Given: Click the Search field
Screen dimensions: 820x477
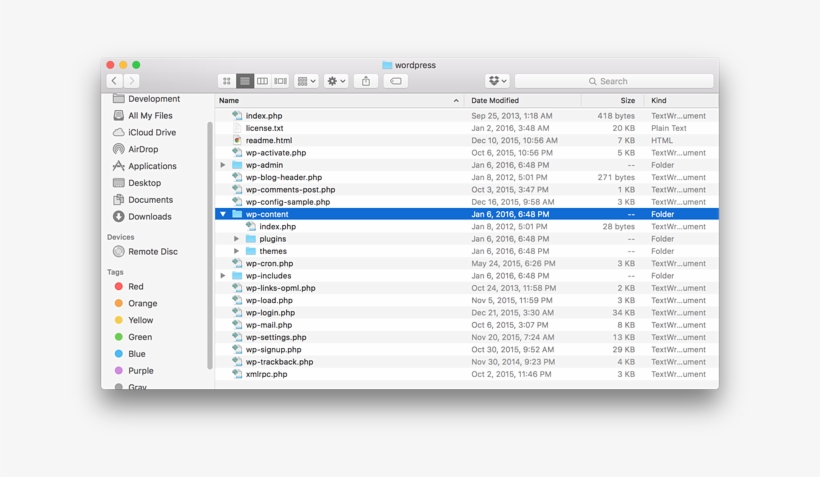Looking at the screenshot, I should pyautogui.click(x=614, y=81).
